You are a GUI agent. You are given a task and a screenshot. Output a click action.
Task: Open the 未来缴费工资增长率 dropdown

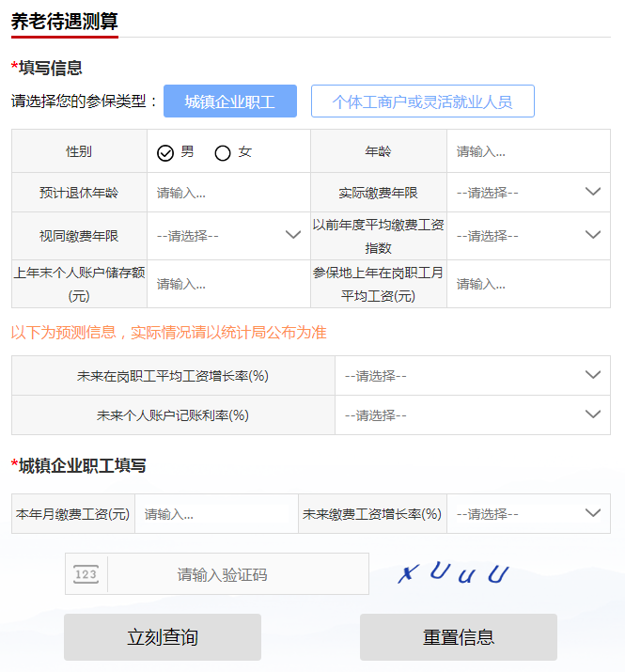527,514
